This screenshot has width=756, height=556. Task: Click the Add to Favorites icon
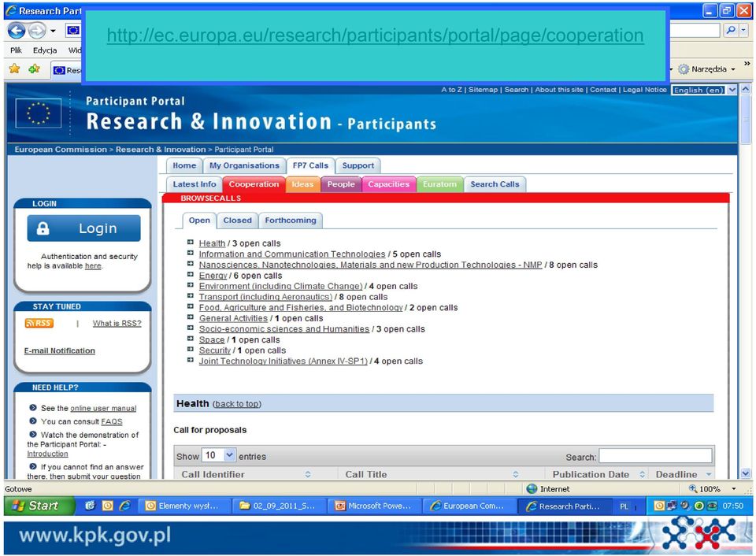tap(34, 69)
